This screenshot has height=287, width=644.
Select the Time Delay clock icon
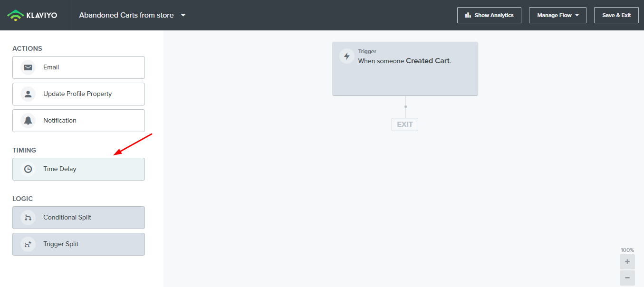[x=28, y=169]
